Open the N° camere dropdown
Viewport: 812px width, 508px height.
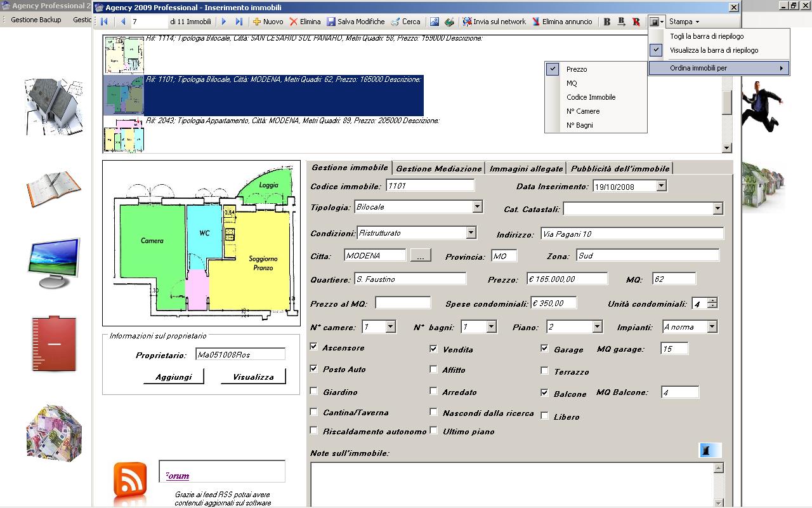(390, 326)
